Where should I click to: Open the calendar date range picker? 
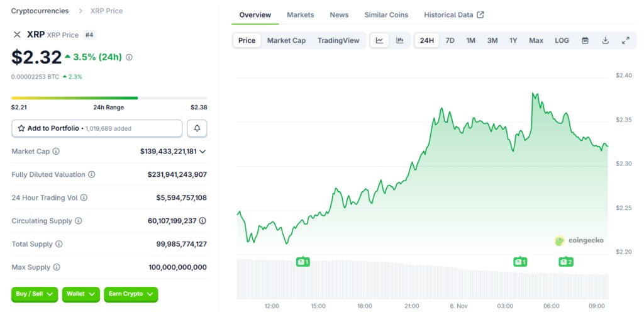pos(586,40)
